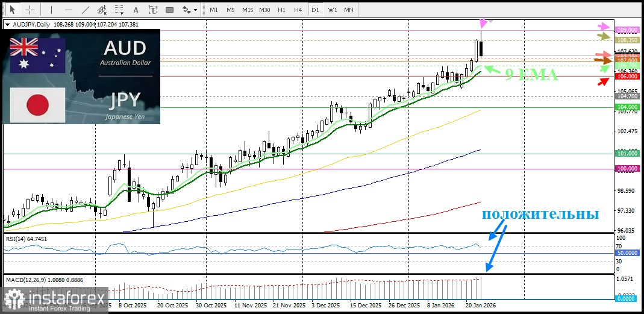
Task: Activate the crosshair tool
Action: click(30, 10)
